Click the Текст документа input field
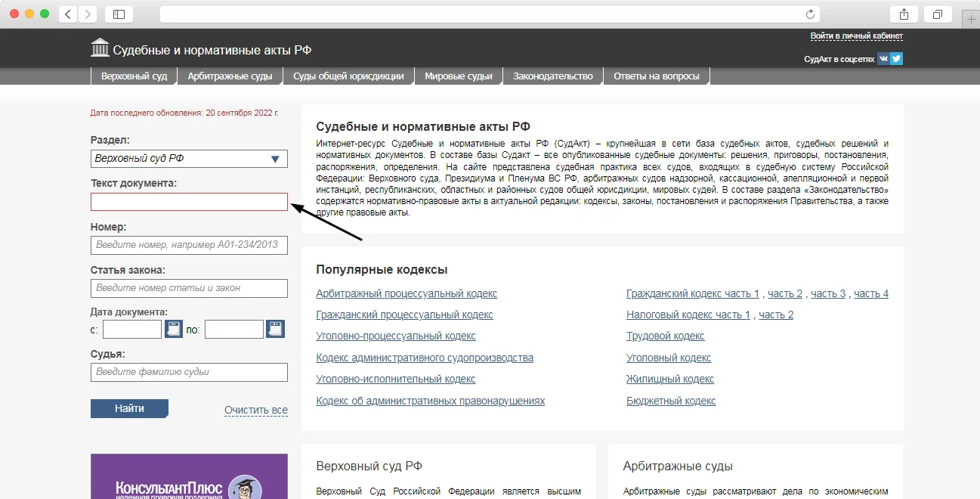 189,202
